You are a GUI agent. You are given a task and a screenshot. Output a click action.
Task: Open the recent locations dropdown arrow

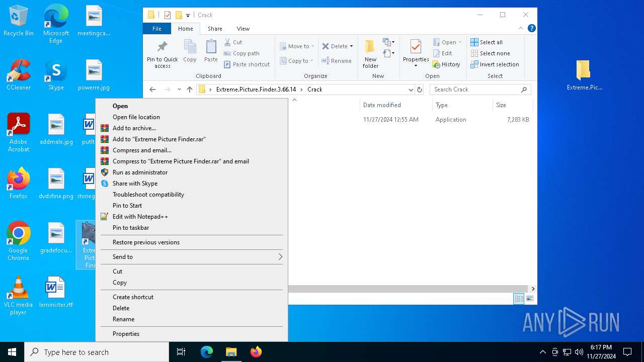[x=179, y=89]
